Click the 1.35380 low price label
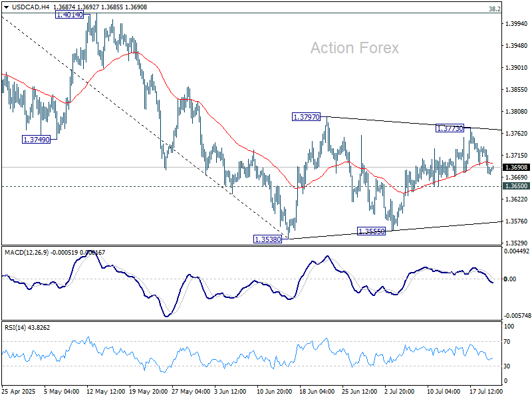 [268, 239]
